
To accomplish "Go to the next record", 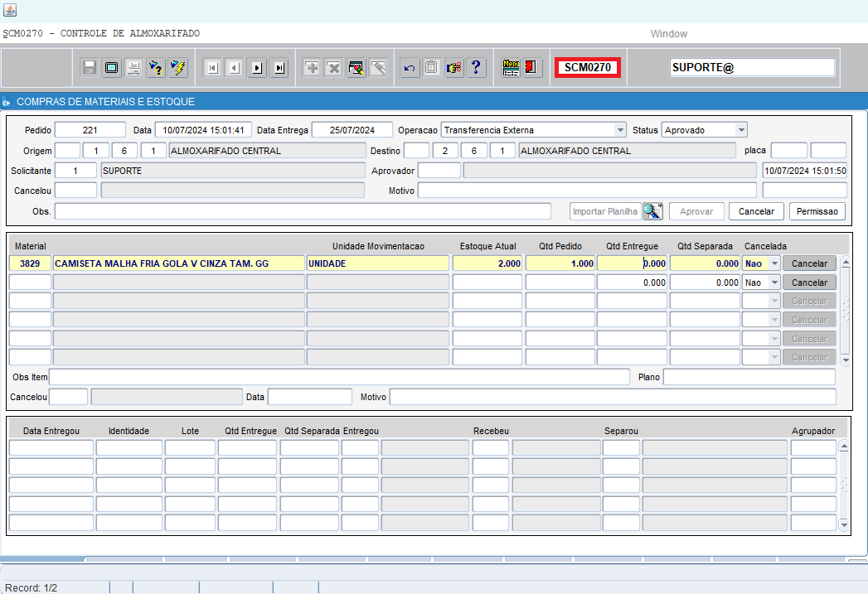I will 257,67.
